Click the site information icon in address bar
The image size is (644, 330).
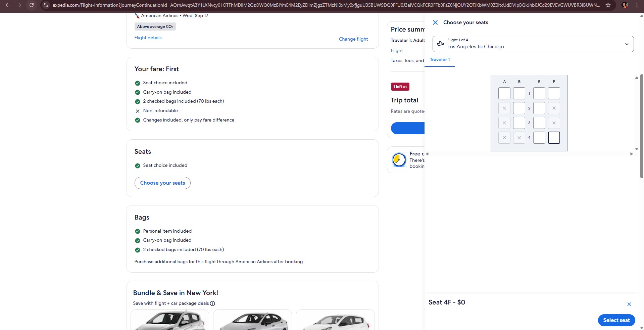[x=46, y=5]
